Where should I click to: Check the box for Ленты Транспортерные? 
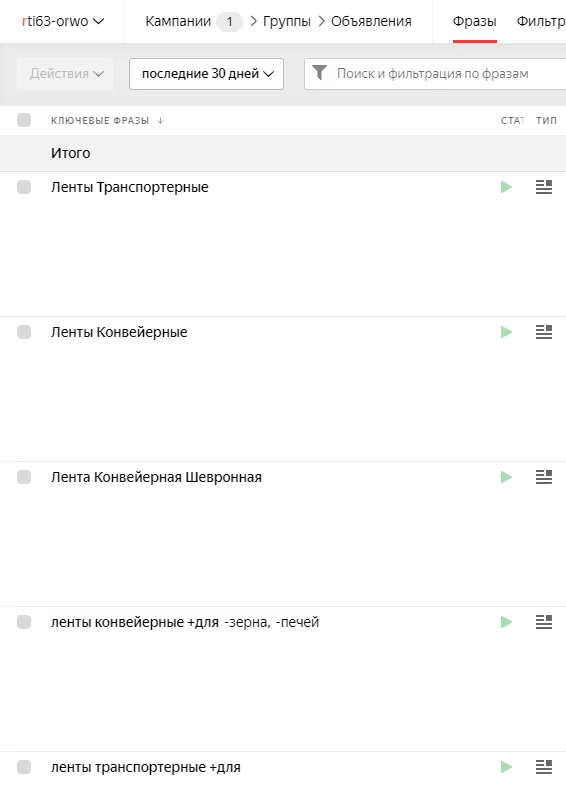click(24, 187)
